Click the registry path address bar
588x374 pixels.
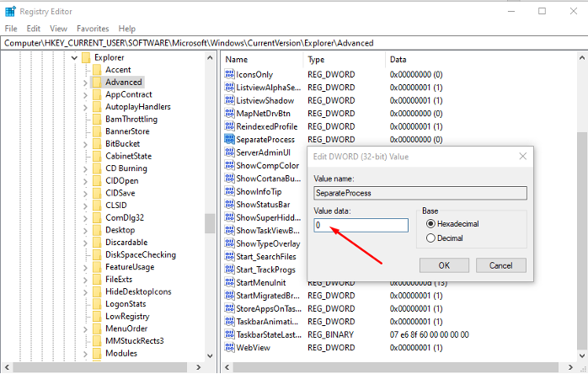294,43
